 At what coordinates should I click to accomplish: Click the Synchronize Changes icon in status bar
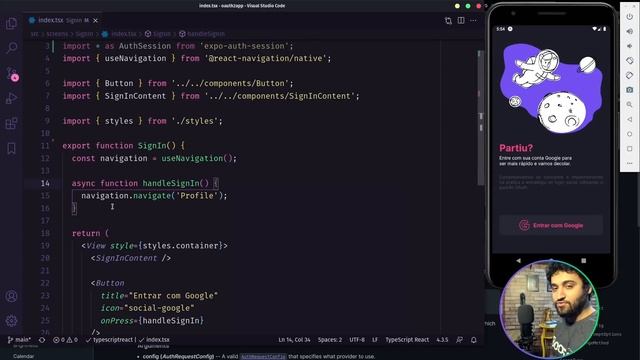(x=42, y=340)
